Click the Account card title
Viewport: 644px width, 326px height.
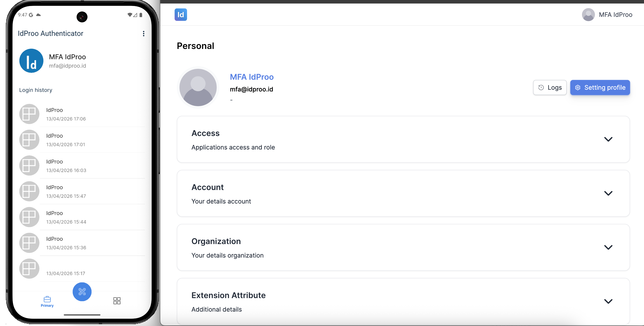(207, 187)
